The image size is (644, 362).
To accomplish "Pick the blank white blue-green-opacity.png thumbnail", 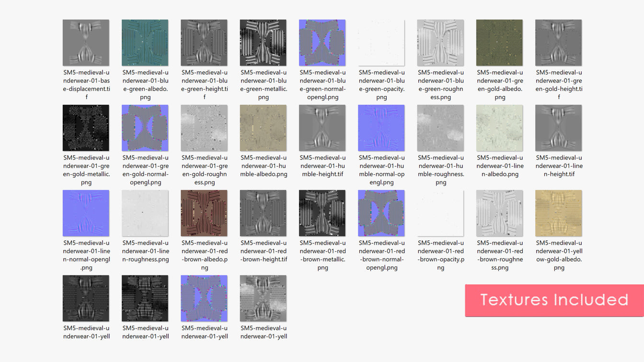I will (x=381, y=43).
